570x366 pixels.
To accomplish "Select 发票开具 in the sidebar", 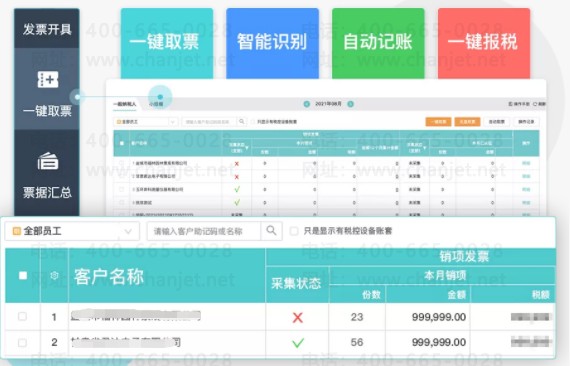I will pyautogui.click(x=47, y=29).
